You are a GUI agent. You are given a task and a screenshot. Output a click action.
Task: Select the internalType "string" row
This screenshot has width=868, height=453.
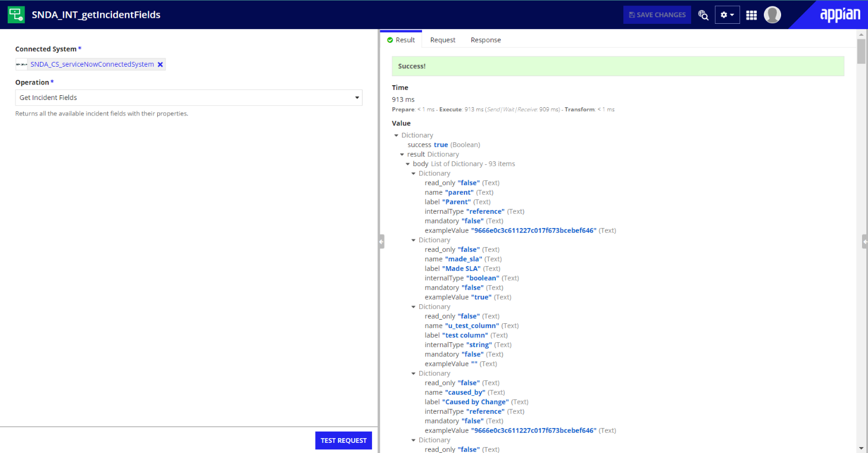pos(468,345)
